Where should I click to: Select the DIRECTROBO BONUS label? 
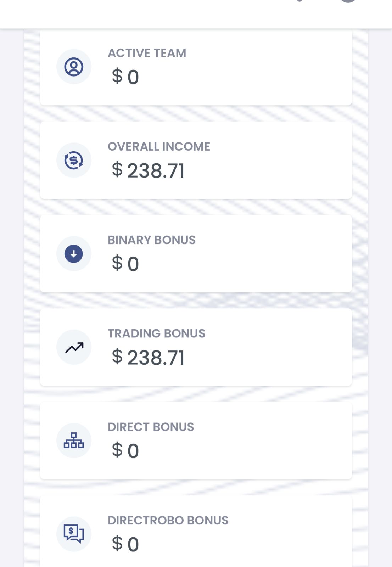coord(168,521)
